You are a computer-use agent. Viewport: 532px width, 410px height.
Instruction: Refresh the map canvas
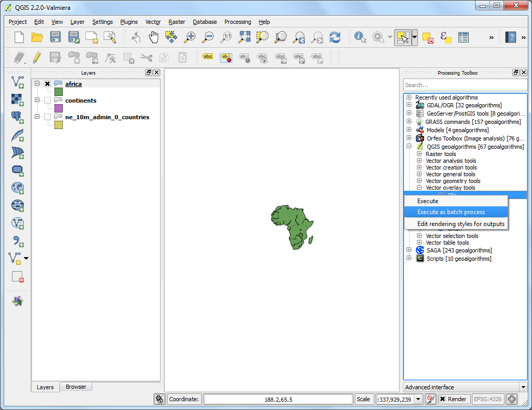[335, 37]
